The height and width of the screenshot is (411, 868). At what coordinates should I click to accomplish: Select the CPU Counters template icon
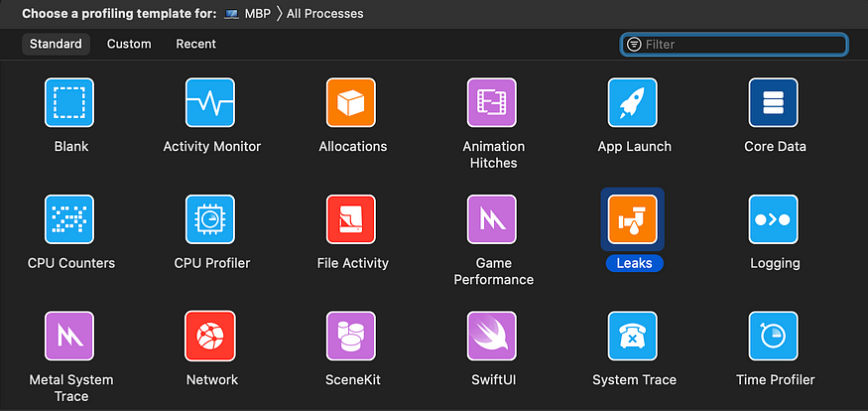(x=69, y=219)
